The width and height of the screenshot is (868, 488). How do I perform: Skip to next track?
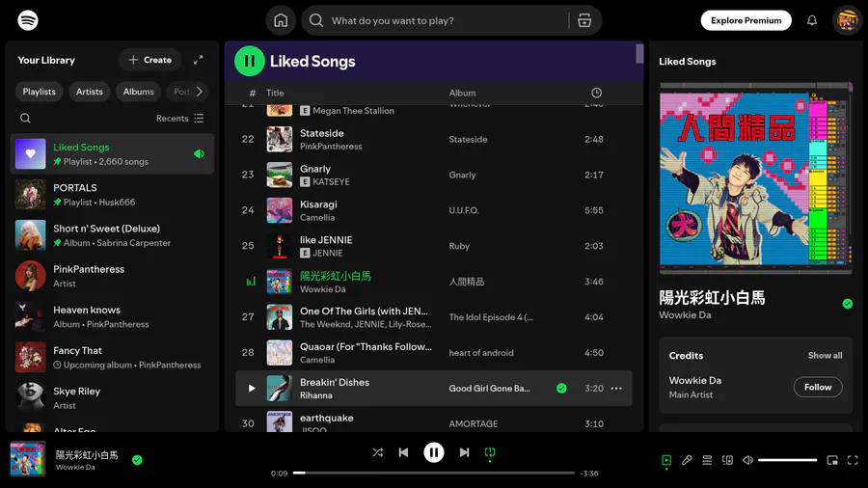point(465,452)
